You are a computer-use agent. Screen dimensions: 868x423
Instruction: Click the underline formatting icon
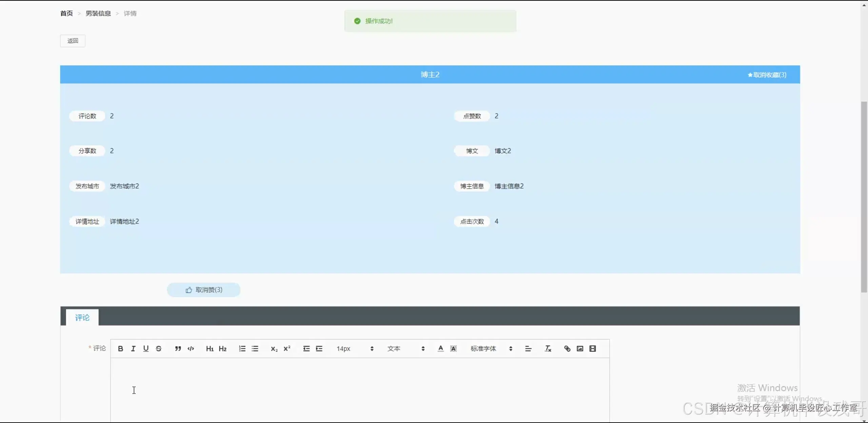(x=146, y=348)
